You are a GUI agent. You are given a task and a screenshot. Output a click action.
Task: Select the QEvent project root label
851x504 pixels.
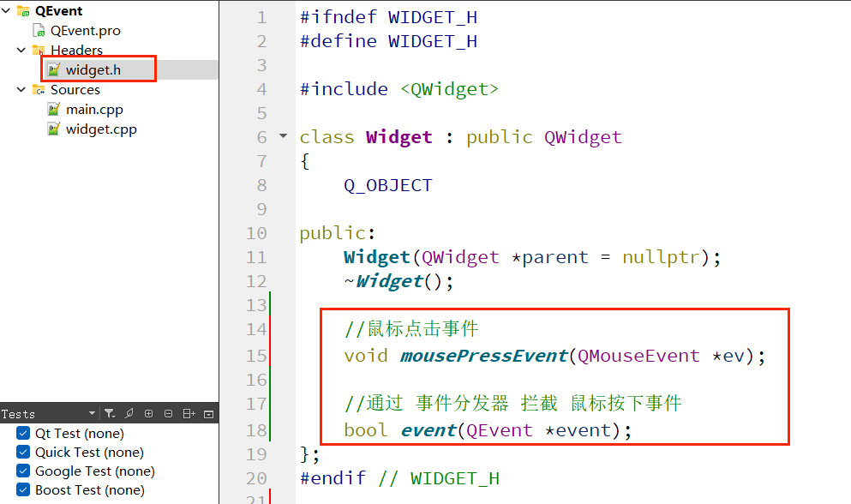click(x=58, y=11)
